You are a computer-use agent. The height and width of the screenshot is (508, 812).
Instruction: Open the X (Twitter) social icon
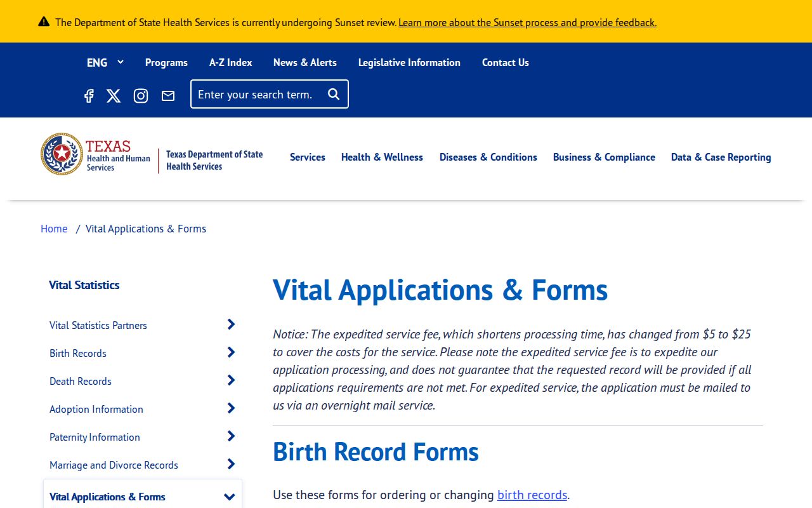(114, 96)
